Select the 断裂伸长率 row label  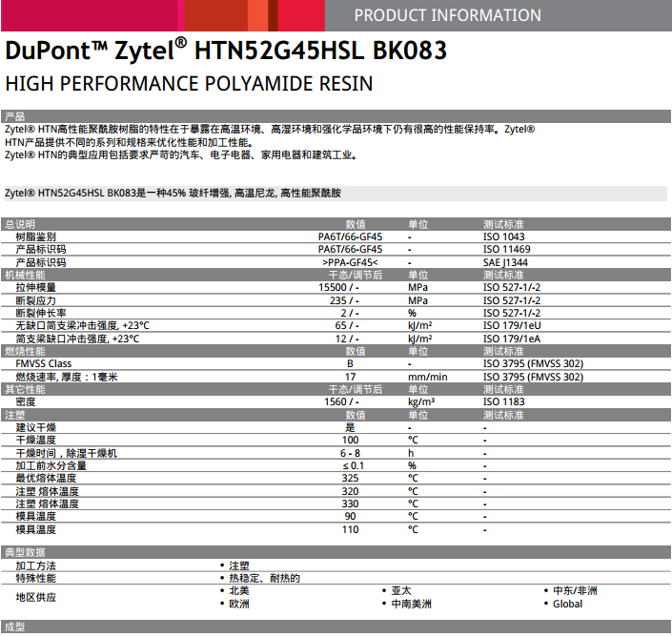click(x=41, y=313)
